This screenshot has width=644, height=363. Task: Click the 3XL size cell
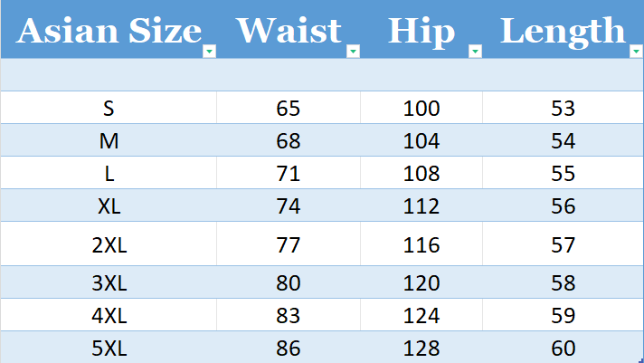(x=109, y=283)
